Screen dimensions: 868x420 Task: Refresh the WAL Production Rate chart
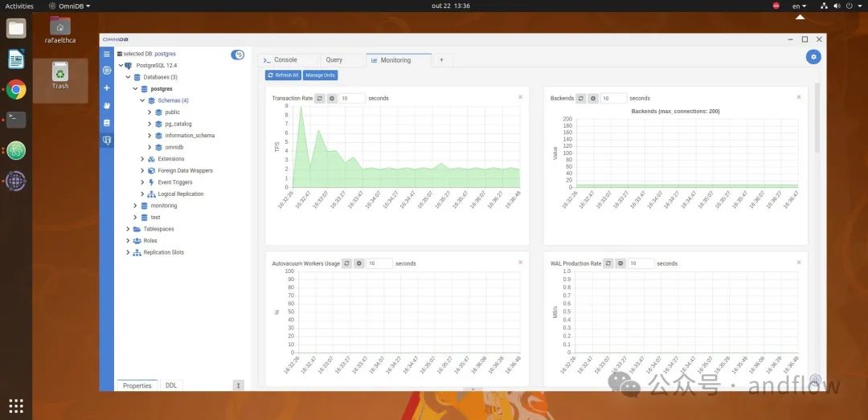point(608,263)
